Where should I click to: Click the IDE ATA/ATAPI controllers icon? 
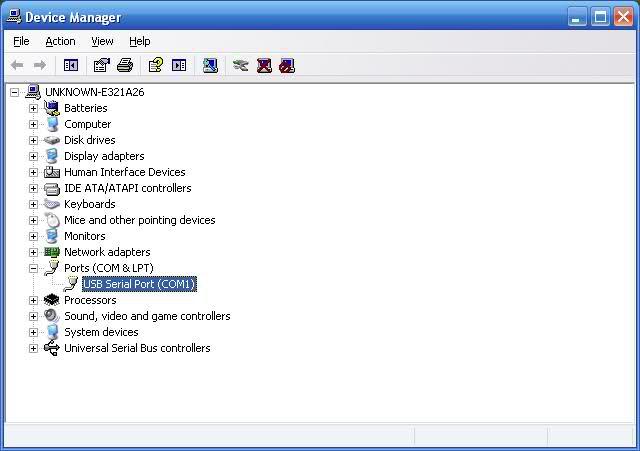pyautogui.click(x=52, y=189)
